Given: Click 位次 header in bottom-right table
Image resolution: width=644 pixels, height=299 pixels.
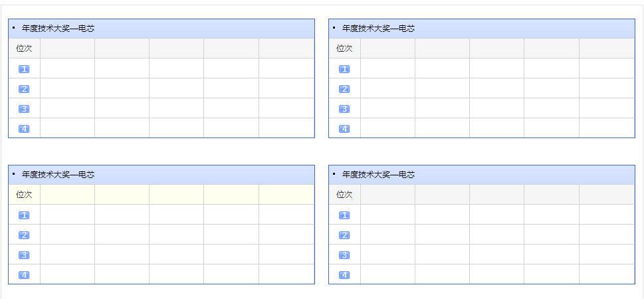Looking at the screenshot, I should (344, 195).
